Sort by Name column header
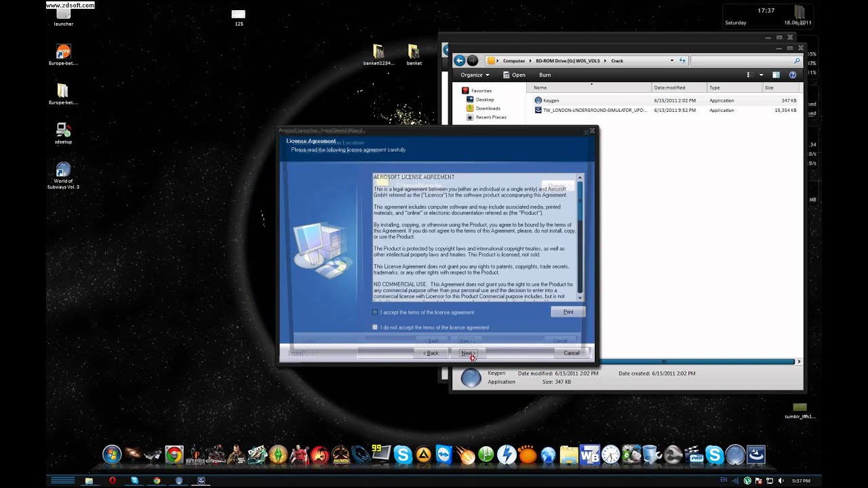Image resolution: width=868 pixels, height=488 pixels. [x=589, y=87]
